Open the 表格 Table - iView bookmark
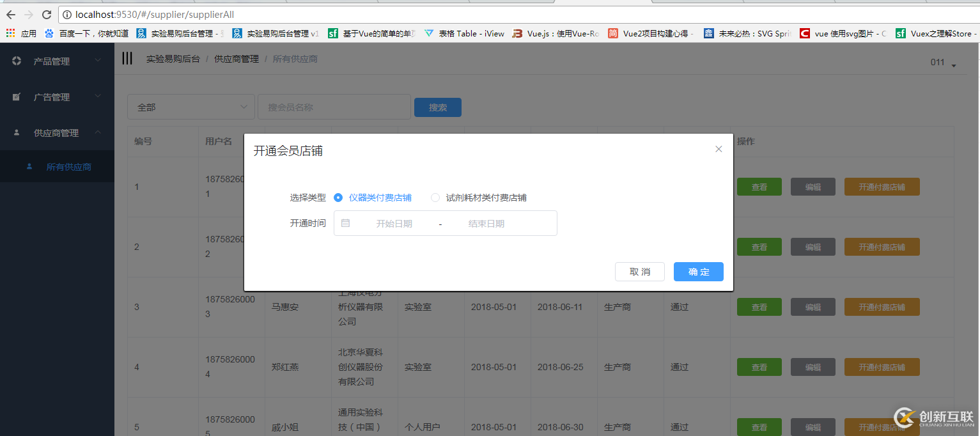The width and height of the screenshot is (980, 436). pyautogui.click(x=465, y=33)
